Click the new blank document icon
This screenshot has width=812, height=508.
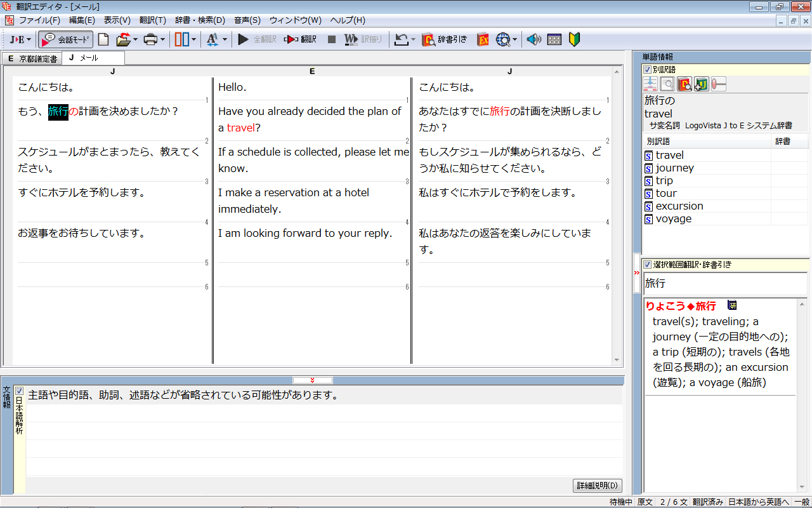pos(103,39)
